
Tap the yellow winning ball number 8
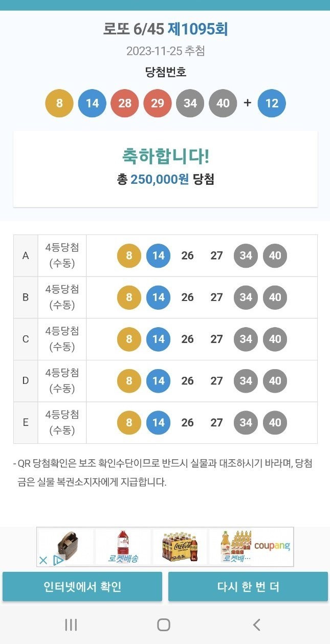[59, 103]
